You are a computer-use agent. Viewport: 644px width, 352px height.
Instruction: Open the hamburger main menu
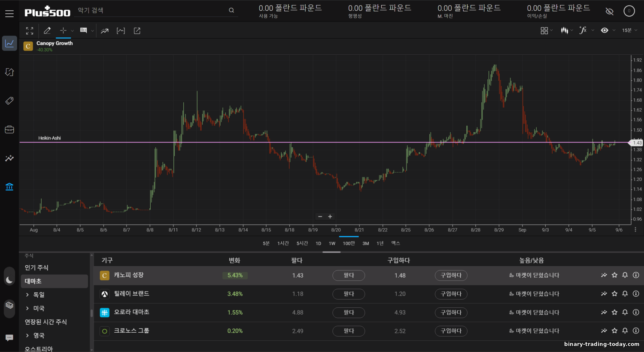point(9,14)
